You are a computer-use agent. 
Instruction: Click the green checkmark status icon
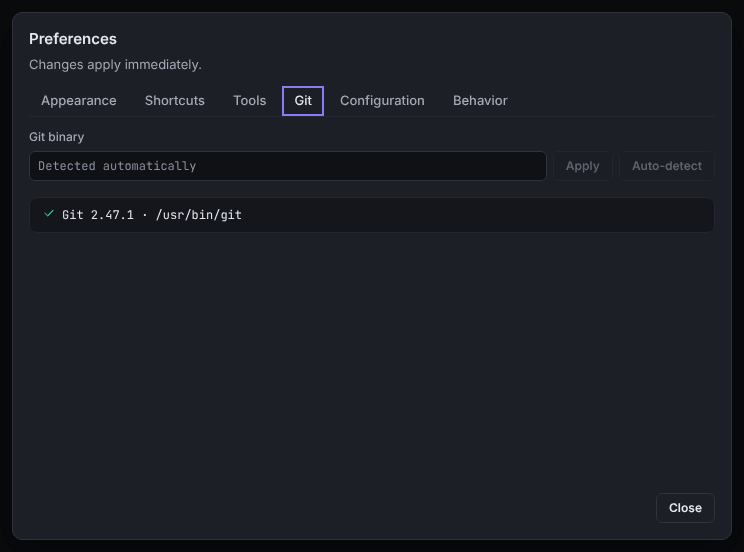[x=48, y=214]
